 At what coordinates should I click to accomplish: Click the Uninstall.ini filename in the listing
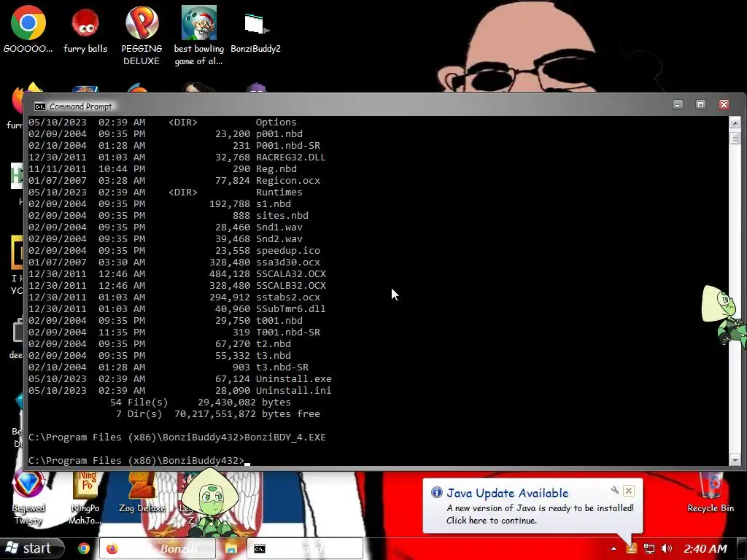tap(293, 391)
